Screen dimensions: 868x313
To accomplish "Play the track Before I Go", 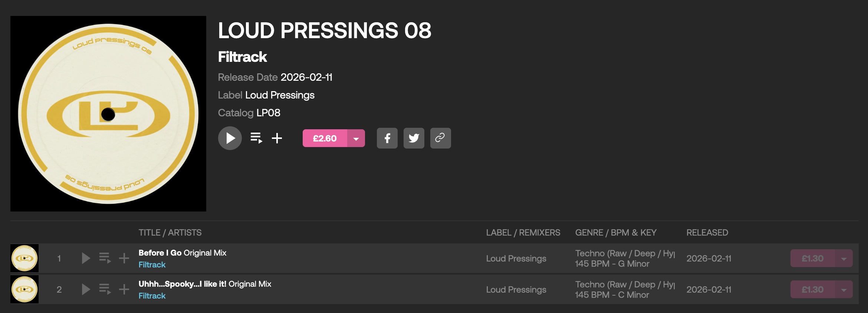I will tap(86, 258).
